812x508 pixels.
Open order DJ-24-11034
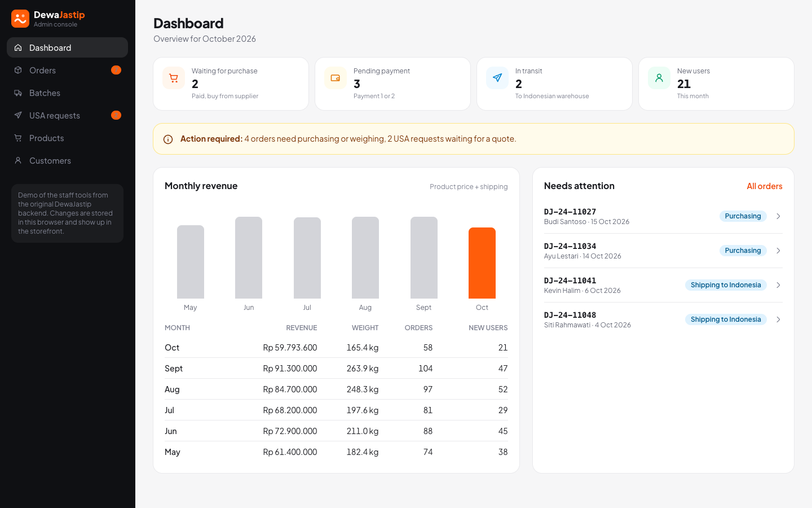coord(663,251)
